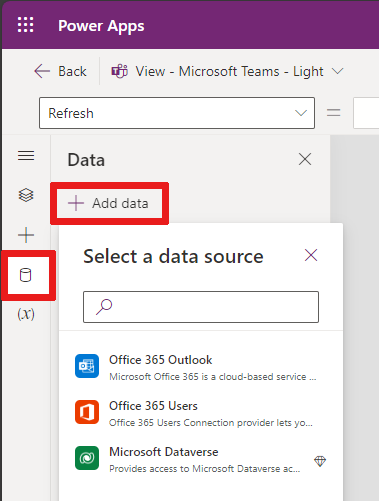Click the Office 365 Users icon
Screen dimensions: 379x501
[87, 412]
